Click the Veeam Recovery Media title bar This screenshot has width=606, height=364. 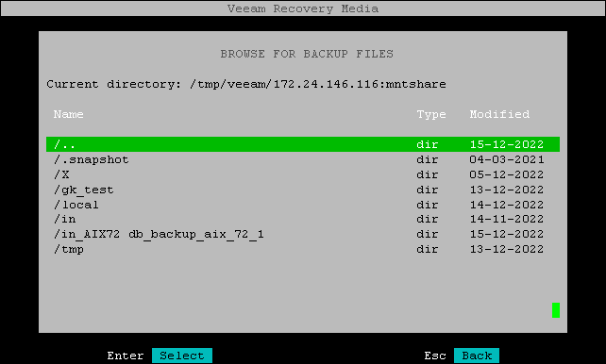click(x=303, y=8)
